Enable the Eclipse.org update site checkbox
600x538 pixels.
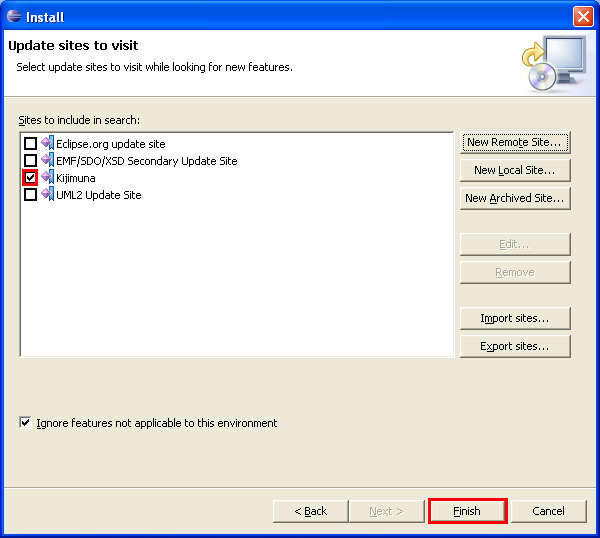click(30, 144)
